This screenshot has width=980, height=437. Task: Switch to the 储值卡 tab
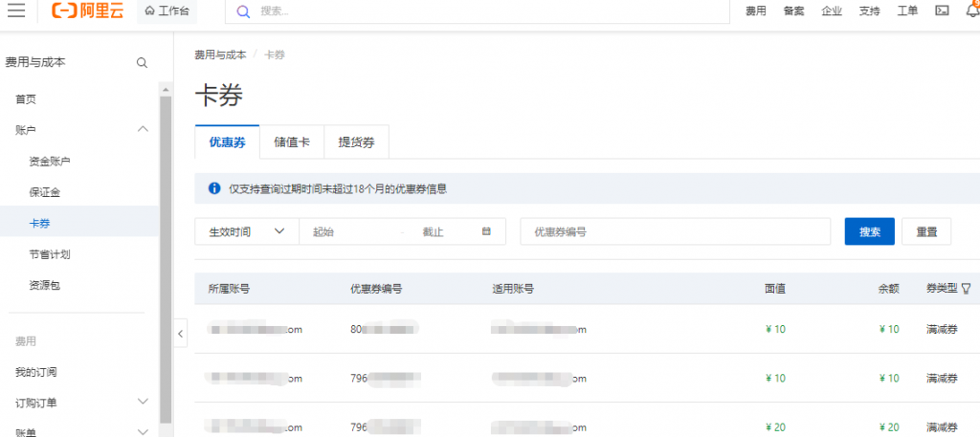point(292,142)
